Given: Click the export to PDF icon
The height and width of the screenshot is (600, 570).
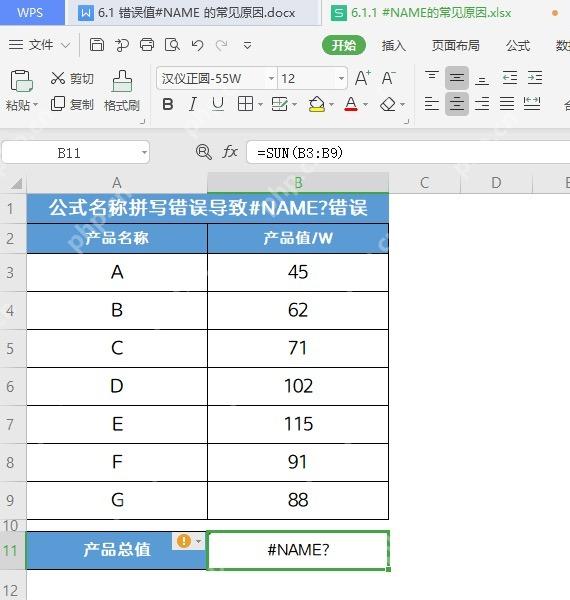Looking at the screenshot, I should 122,45.
